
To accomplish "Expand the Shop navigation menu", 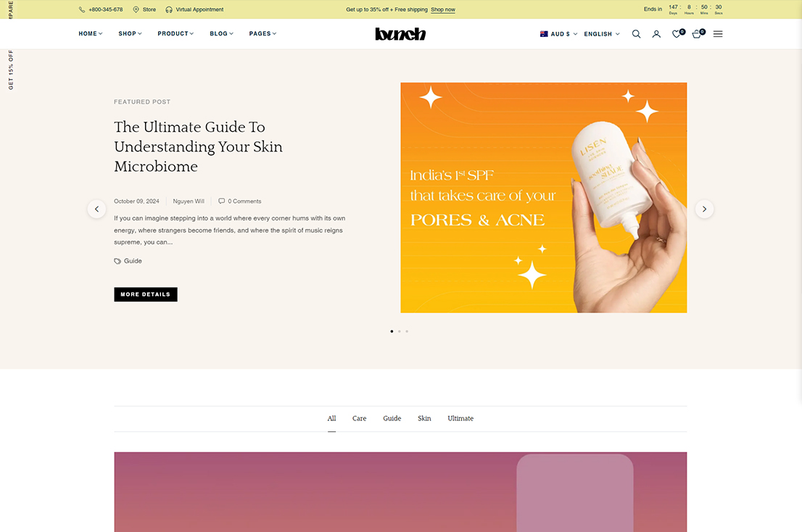I will pos(130,34).
